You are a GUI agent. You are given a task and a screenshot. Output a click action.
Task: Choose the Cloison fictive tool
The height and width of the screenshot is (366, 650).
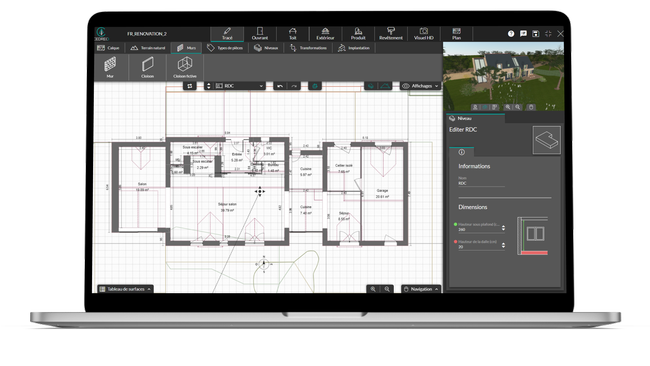185,67
